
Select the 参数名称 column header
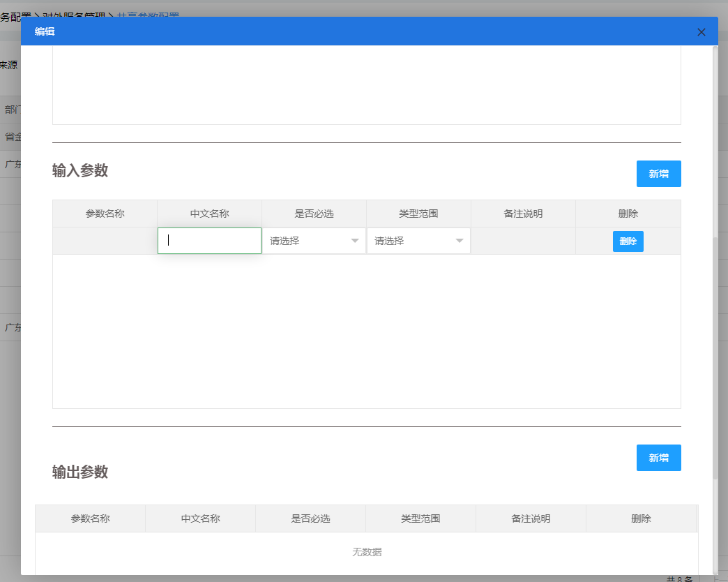[x=105, y=214]
